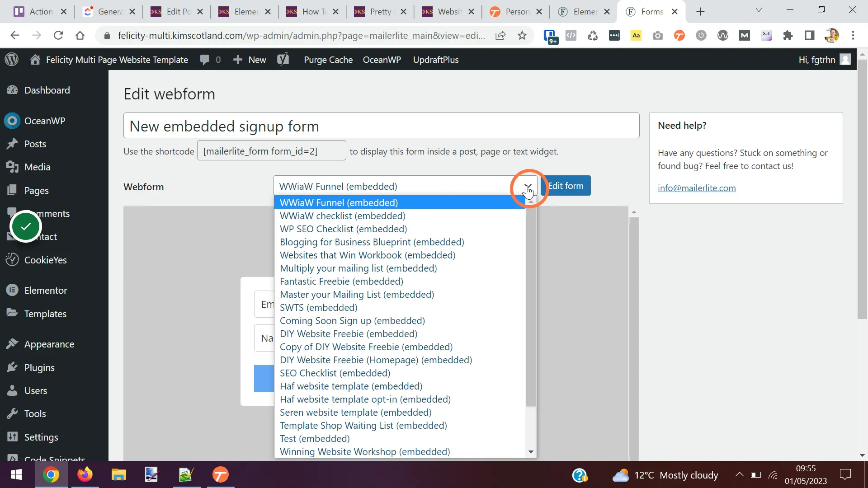Open Templates in the sidebar
The image size is (868, 488).
coord(45,314)
